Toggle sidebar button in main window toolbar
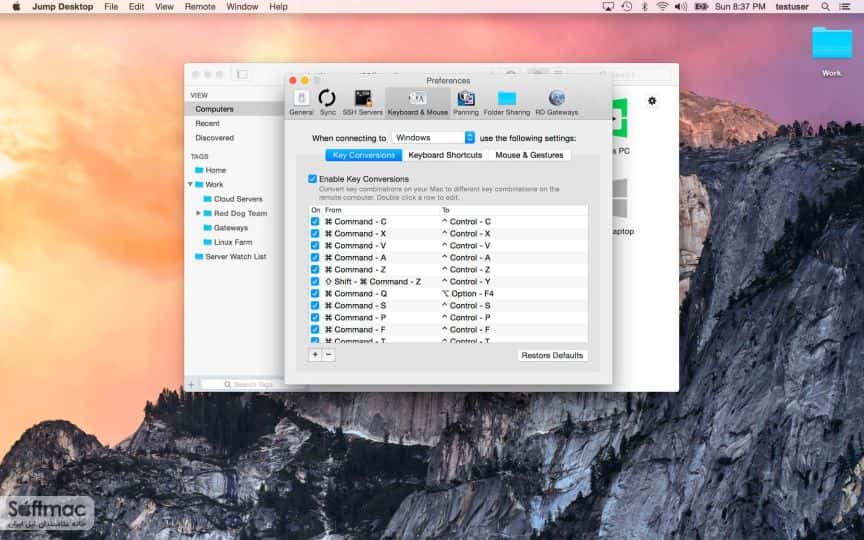 (242, 74)
